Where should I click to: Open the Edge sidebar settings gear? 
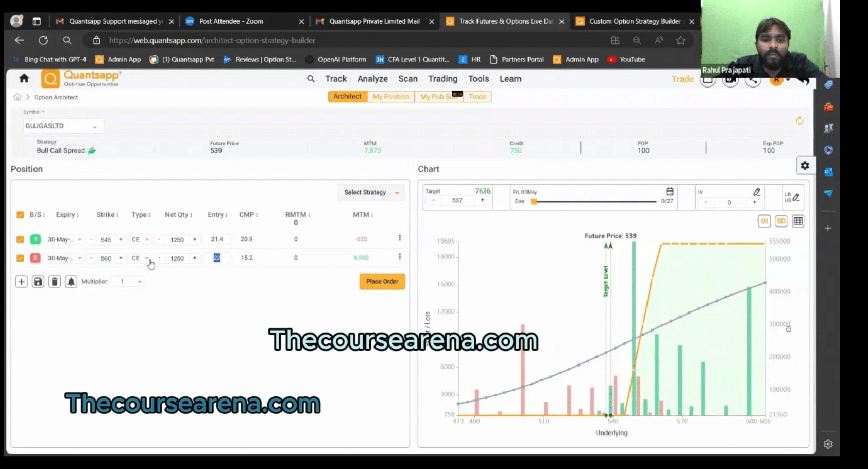[x=828, y=444]
